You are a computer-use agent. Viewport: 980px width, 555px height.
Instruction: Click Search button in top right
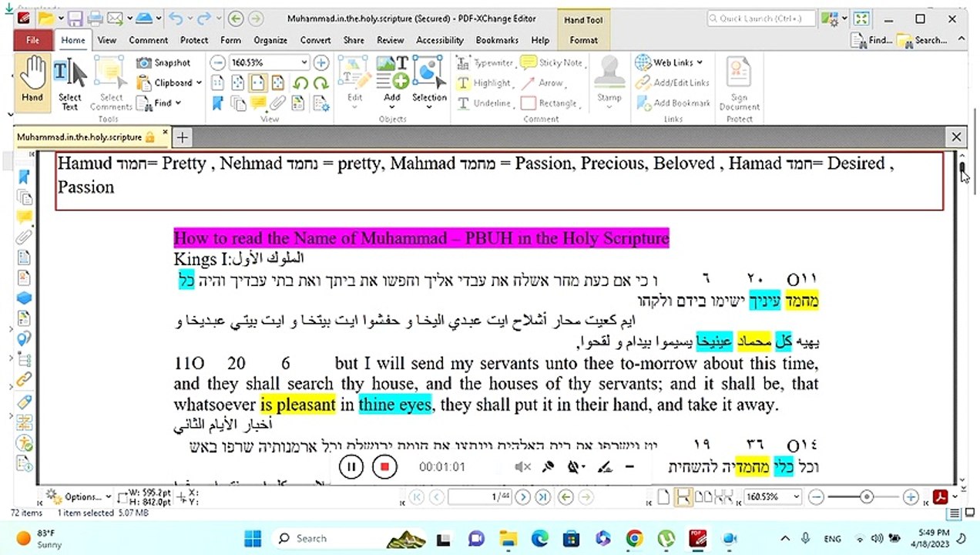[923, 40]
